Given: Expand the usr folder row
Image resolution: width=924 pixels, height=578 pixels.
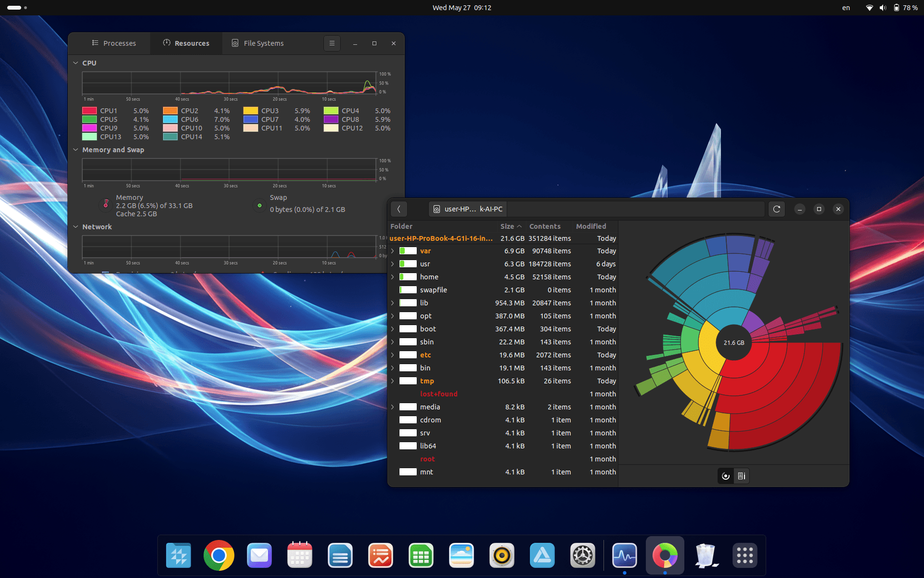Looking at the screenshot, I should point(393,264).
